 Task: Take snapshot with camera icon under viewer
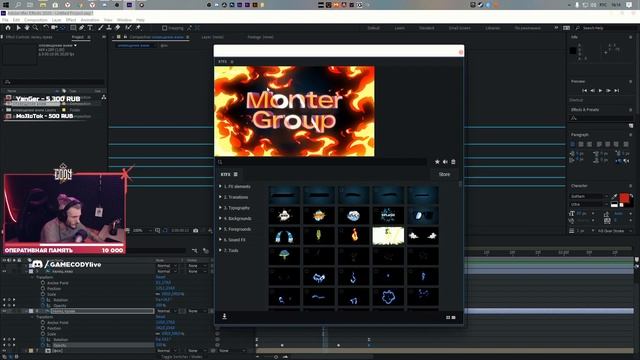(x=196, y=231)
